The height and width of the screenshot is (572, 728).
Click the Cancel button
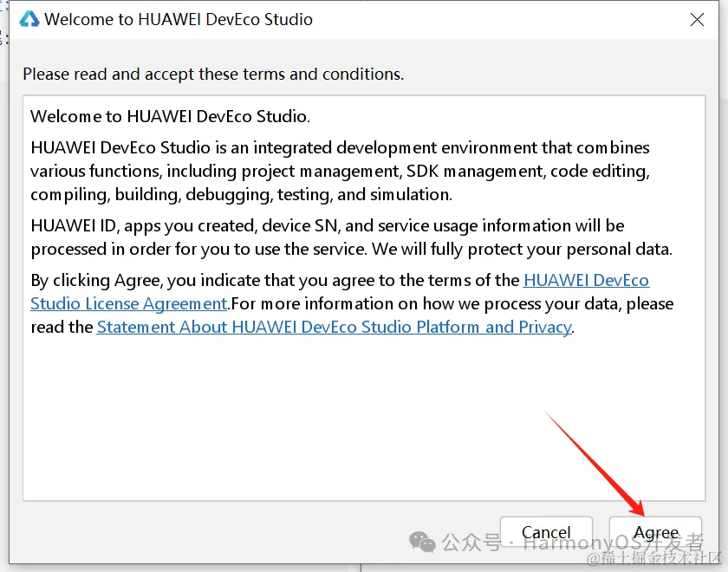546,531
